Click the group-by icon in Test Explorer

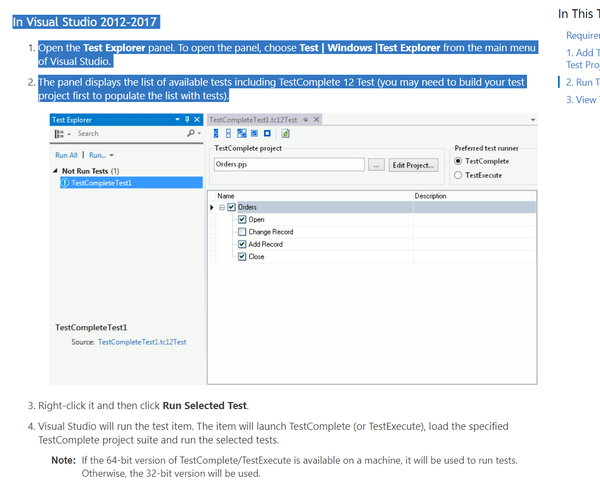pos(58,133)
